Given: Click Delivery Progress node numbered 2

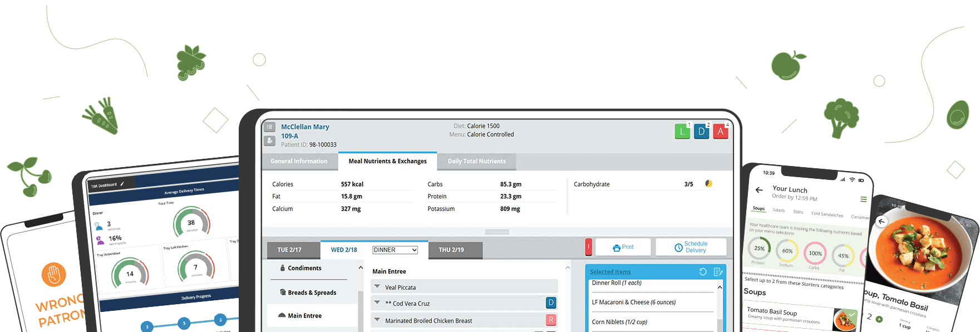Looking at the screenshot, I should click(x=221, y=320).
